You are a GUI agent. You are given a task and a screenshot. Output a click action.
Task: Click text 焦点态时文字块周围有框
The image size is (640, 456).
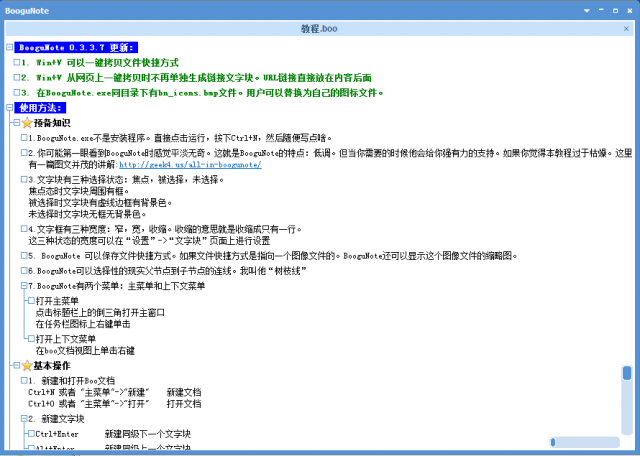pyautogui.click(x=79, y=191)
